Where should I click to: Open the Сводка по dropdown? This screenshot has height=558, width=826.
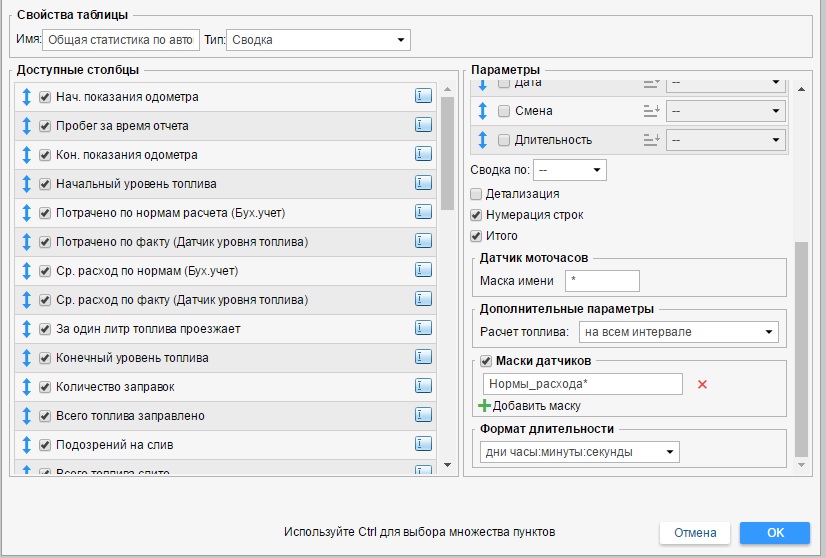(569, 170)
